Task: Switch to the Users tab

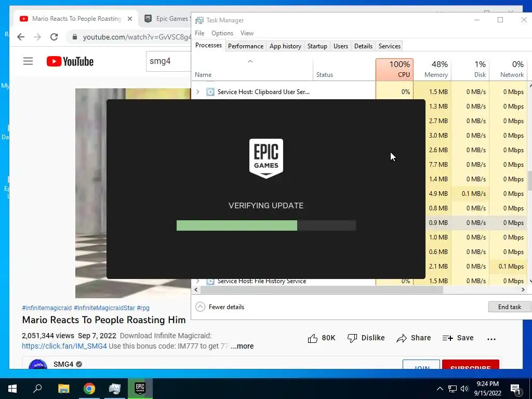Action: tap(341, 46)
